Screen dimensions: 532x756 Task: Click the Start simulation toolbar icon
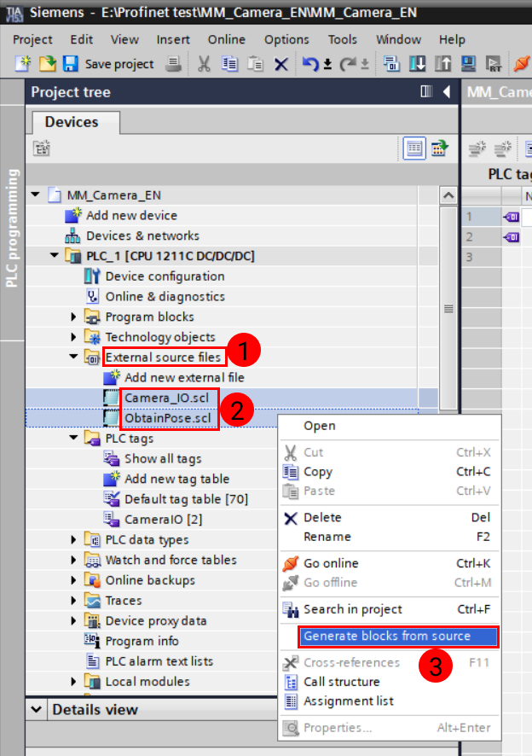[x=468, y=64]
